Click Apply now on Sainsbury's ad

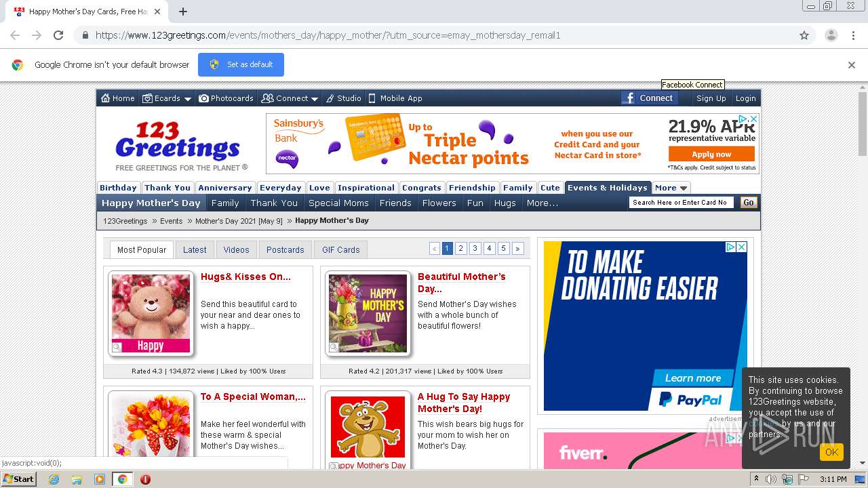pyautogui.click(x=711, y=155)
